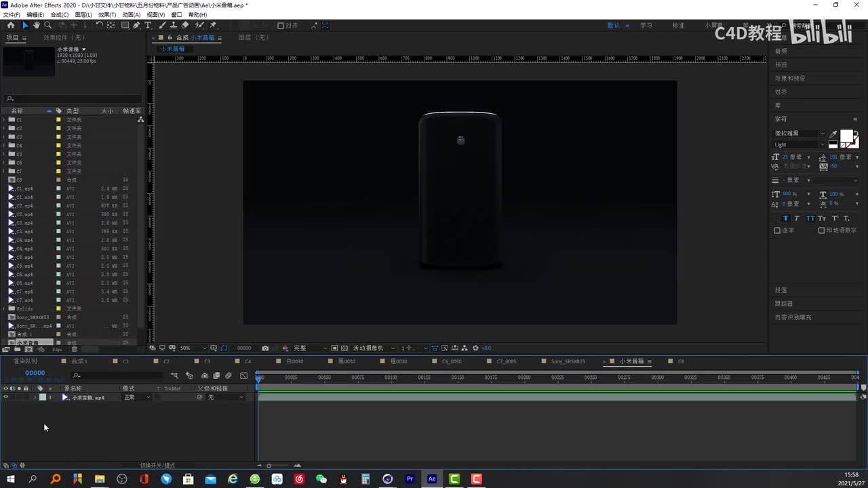868x488 pixels.
Task: Pick the Clone Stamp tool
Action: pyautogui.click(x=174, y=25)
